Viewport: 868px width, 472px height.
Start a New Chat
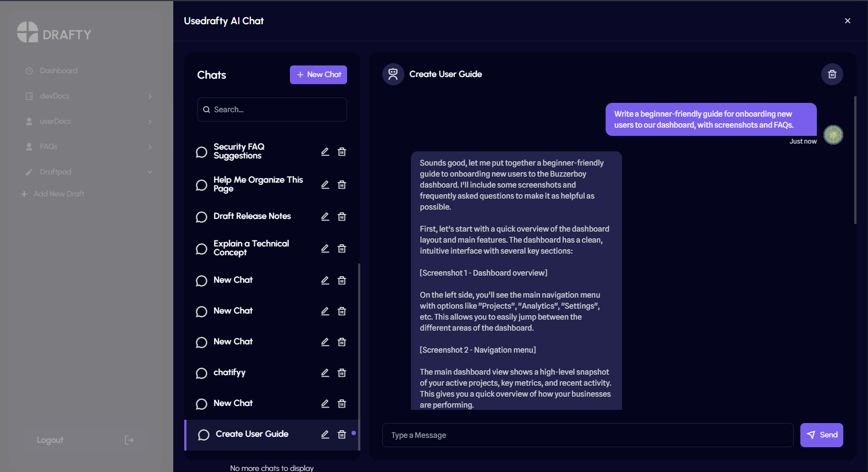(x=318, y=75)
